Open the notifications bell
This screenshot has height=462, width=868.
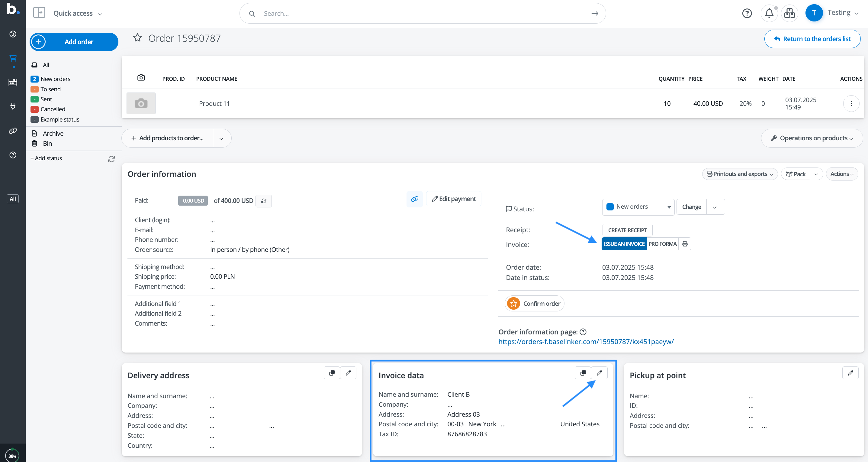(x=769, y=14)
